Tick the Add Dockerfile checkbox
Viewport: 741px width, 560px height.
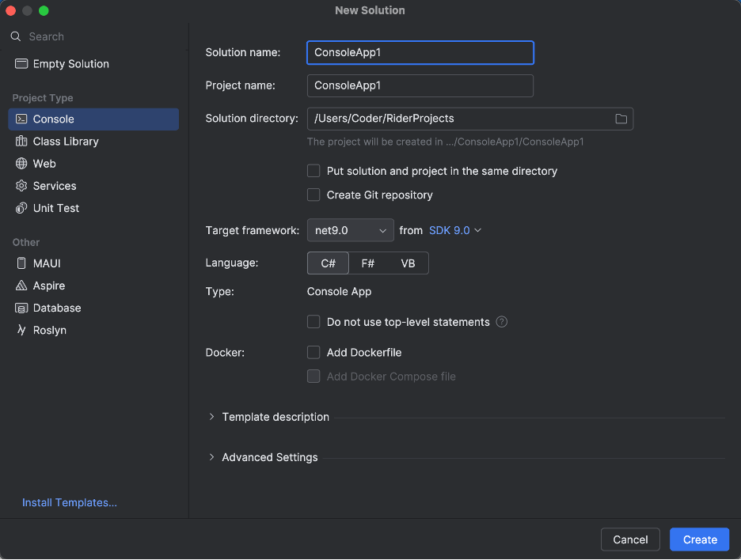tap(313, 352)
